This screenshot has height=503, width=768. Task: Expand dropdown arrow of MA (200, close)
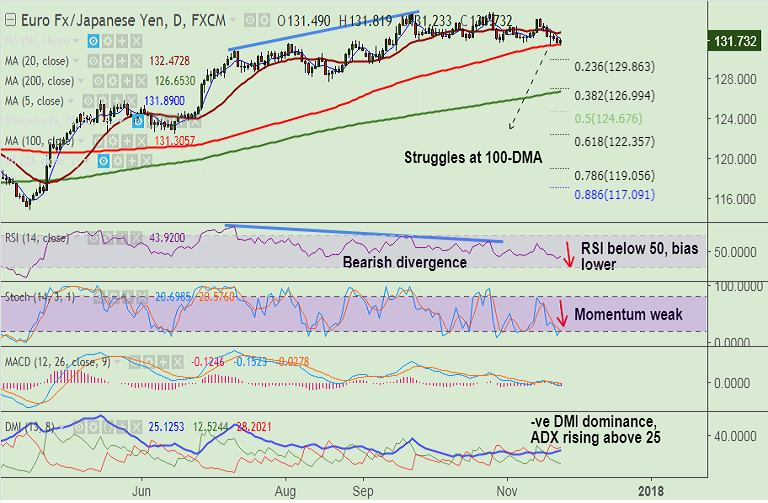point(81,81)
